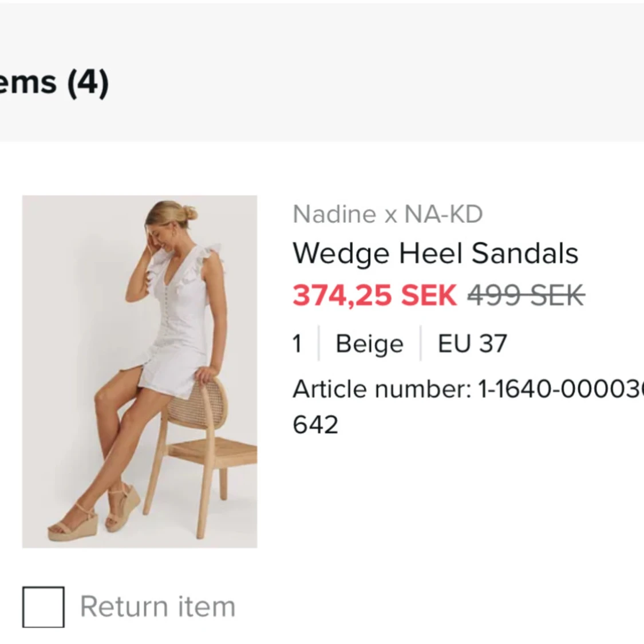Screen dimensions: 644x644
Task: Select the Beige color label
Action: click(x=370, y=344)
